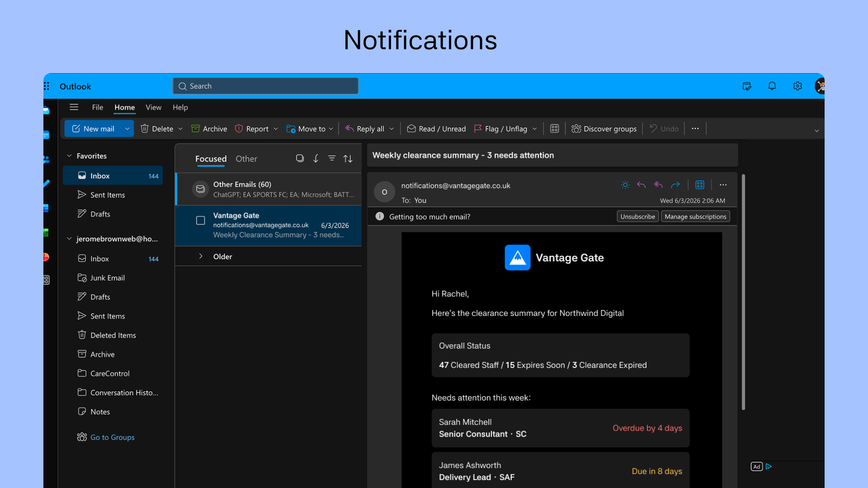Open Favorites Inbox folder
Screen dimensions: 868x488
coord(113,176)
